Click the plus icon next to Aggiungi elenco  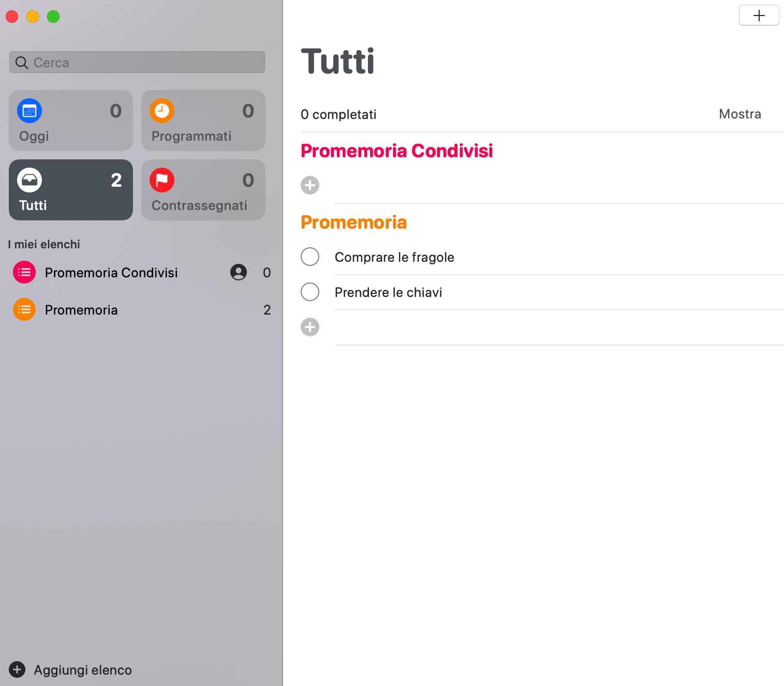[x=17, y=669]
